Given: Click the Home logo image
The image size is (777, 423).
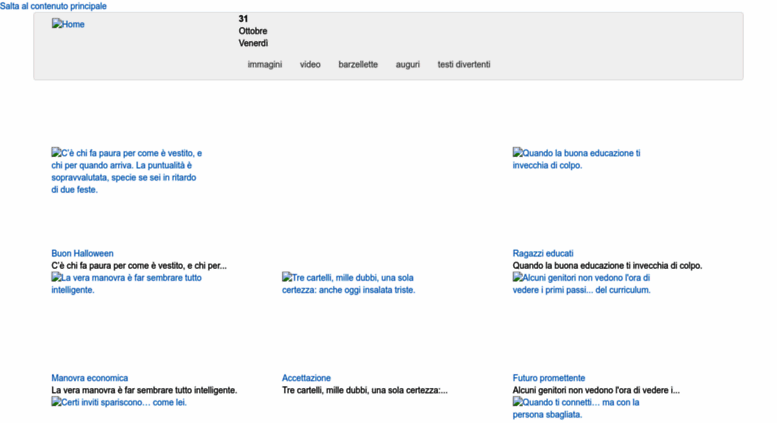Looking at the screenshot, I should coord(68,25).
